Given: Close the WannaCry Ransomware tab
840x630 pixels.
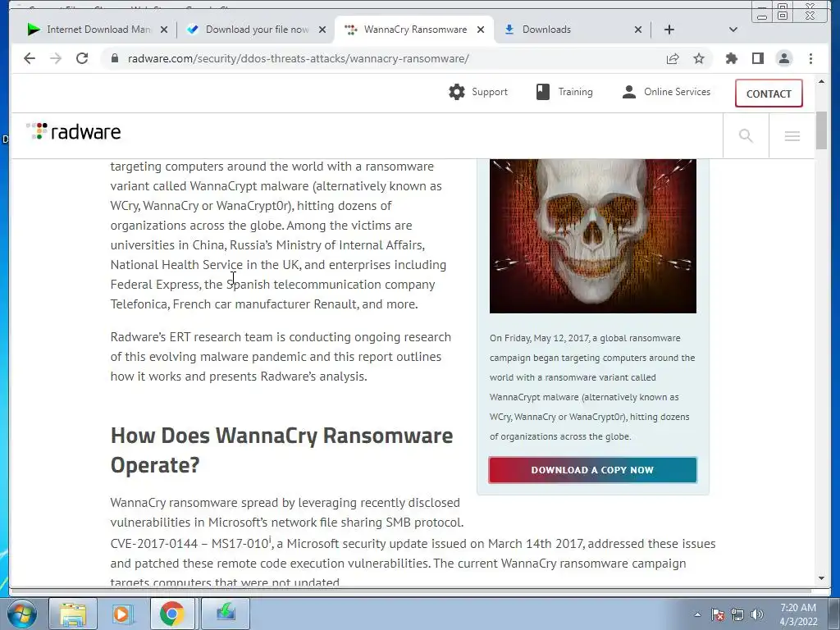Looking at the screenshot, I should [481, 30].
